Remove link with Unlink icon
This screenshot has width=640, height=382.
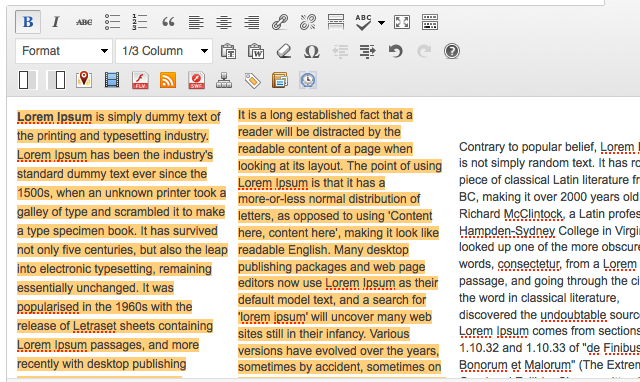click(x=308, y=22)
